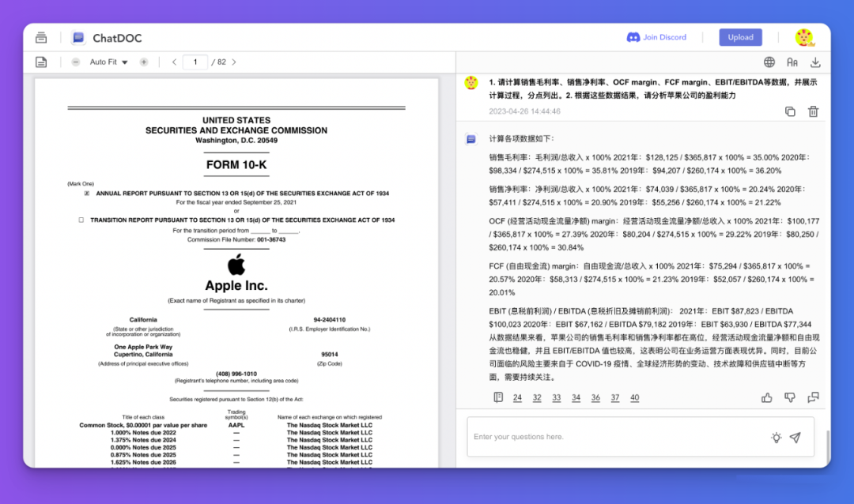Image resolution: width=854 pixels, height=504 pixels.
Task: Click the ChatDOC logo icon
Action: pos(78,38)
